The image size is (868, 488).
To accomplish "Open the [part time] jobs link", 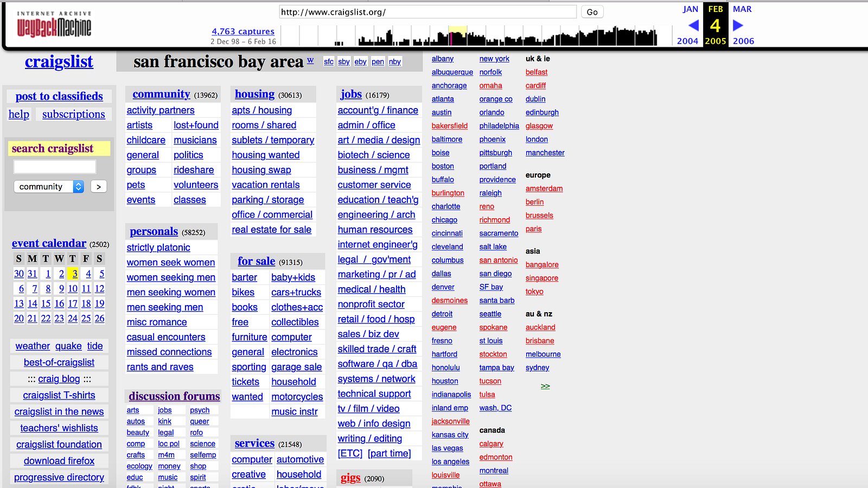I will [x=390, y=454].
